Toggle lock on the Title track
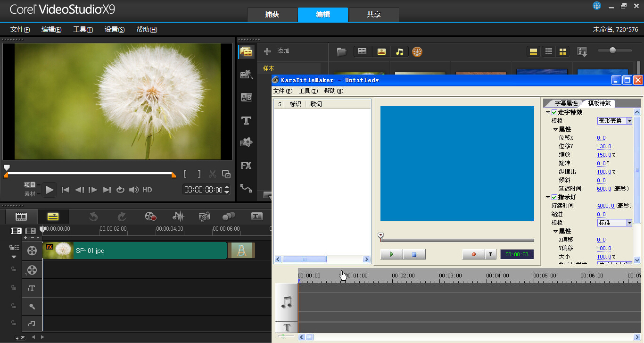644x343 pixels. [x=14, y=288]
